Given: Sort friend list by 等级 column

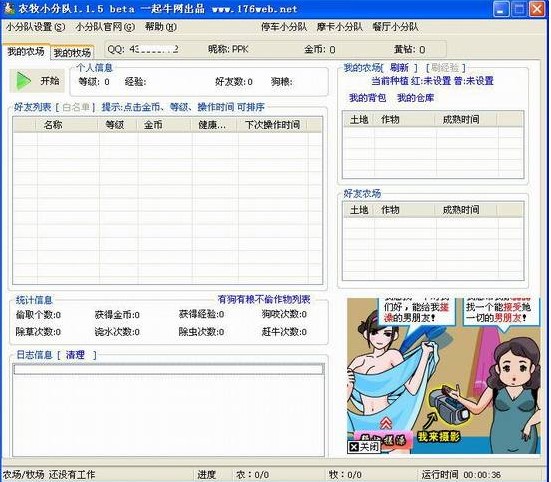Looking at the screenshot, I should click(x=117, y=125).
